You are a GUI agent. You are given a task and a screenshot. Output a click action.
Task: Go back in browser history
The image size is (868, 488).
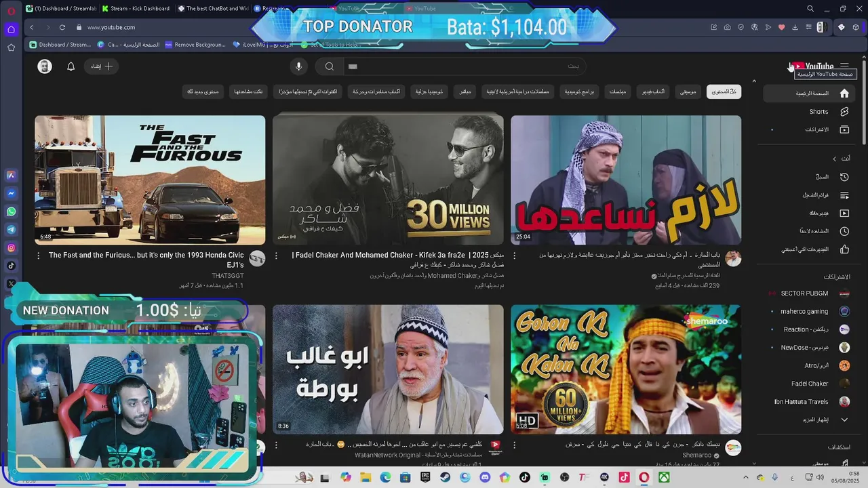click(x=31, y=27)
